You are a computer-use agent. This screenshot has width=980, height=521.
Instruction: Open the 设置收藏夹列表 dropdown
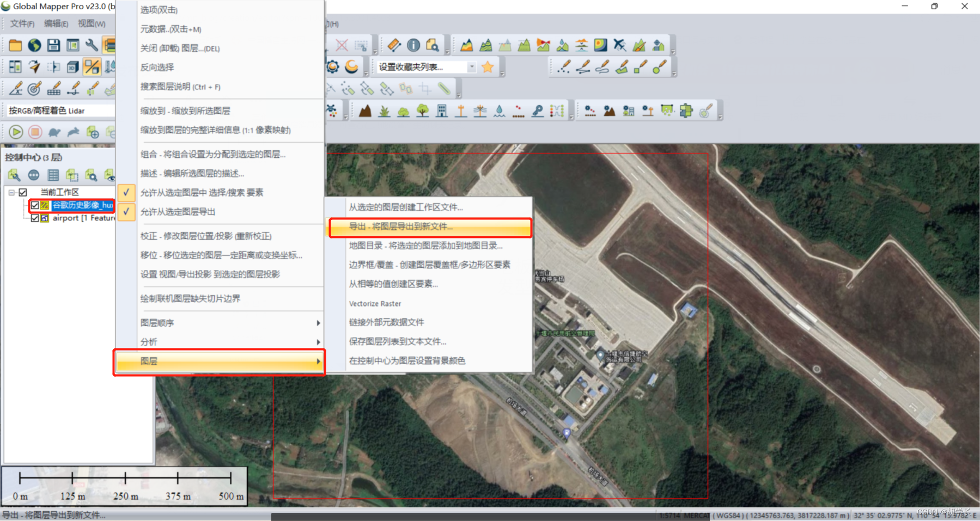(x=471, y=66)
